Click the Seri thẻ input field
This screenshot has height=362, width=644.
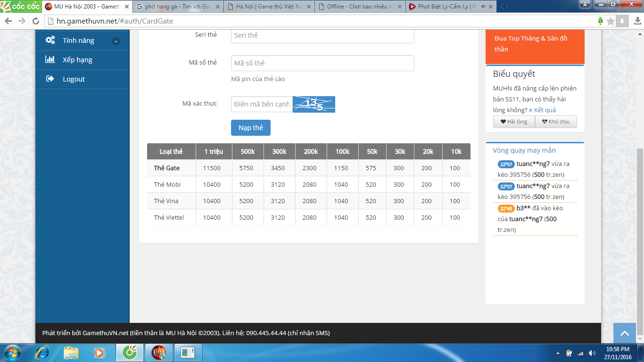(x=322, y=36)
